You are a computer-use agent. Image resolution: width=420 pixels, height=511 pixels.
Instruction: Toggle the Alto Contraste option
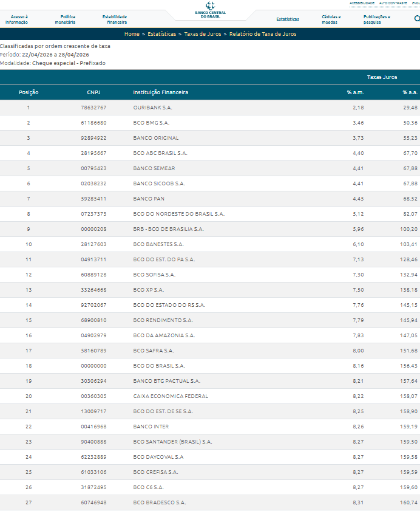click(x=393, y=3)
